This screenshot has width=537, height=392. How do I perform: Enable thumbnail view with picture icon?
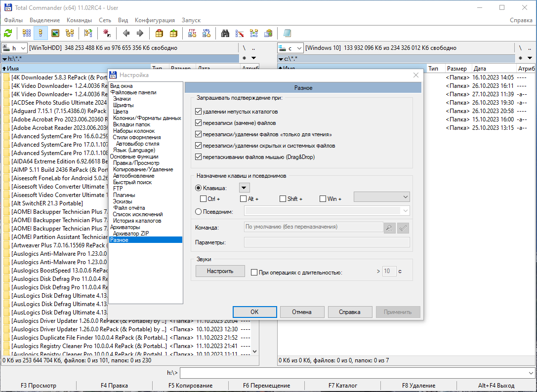(55, 33)
